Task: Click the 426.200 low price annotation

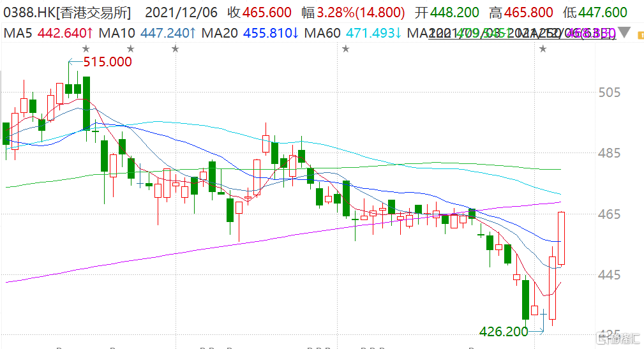Action: [x=504, y=331]
